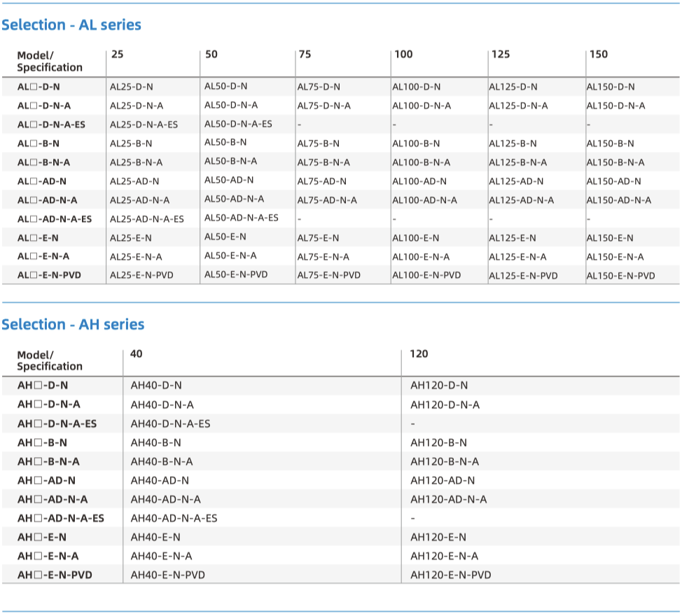Click row label AL□-D-N-A-ES
This screenshot has width=682, height=616.
(51, 125)
